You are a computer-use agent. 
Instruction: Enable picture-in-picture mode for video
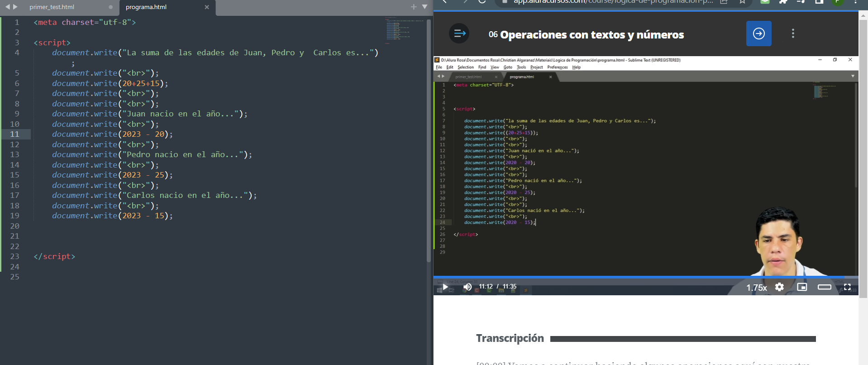[802, 287]
